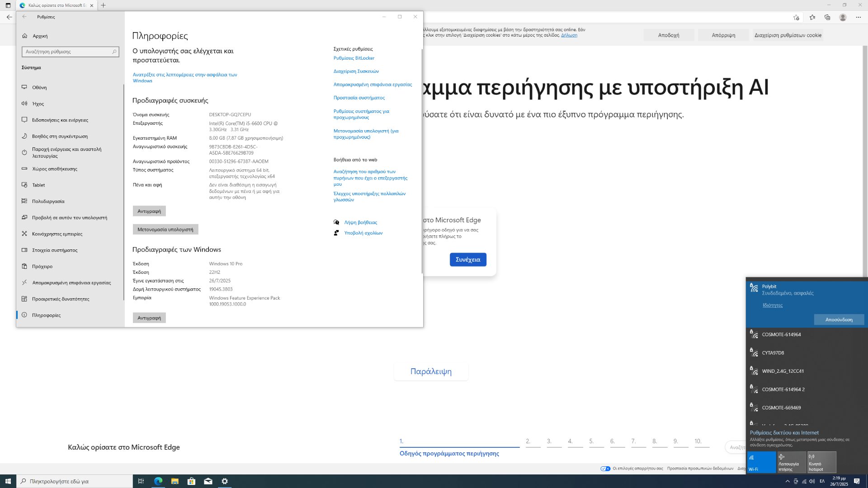Select WIND_2.4G_12CC41 Wi-Fi network
Viewport: 868px width, 488px height.
tap(807, 371)
